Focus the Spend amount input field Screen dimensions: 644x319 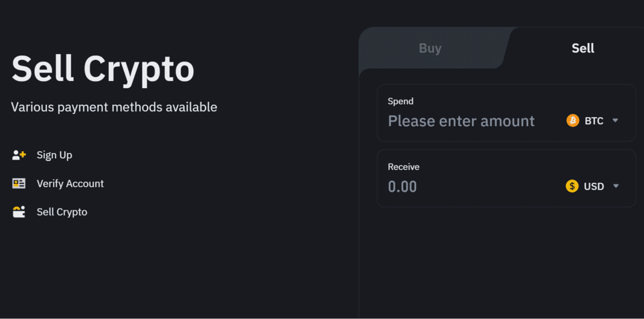point(461,121)
